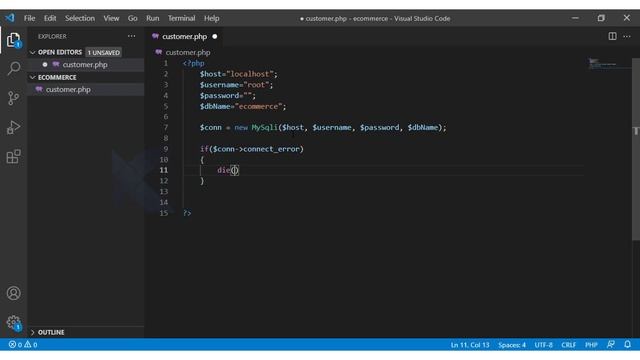This screenshot has width=640, height=360.
Task: Click line number 15 in gutter
Action: coord(164,213)
